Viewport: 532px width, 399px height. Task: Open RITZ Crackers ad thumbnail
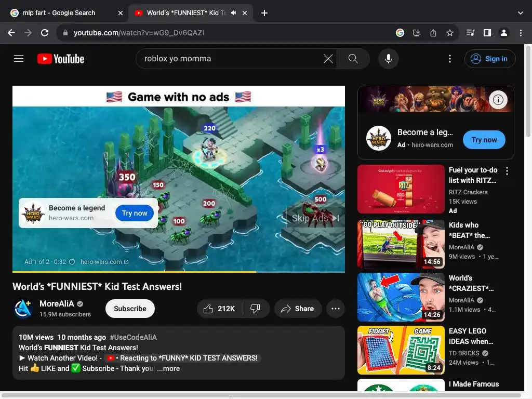(401, 189)
